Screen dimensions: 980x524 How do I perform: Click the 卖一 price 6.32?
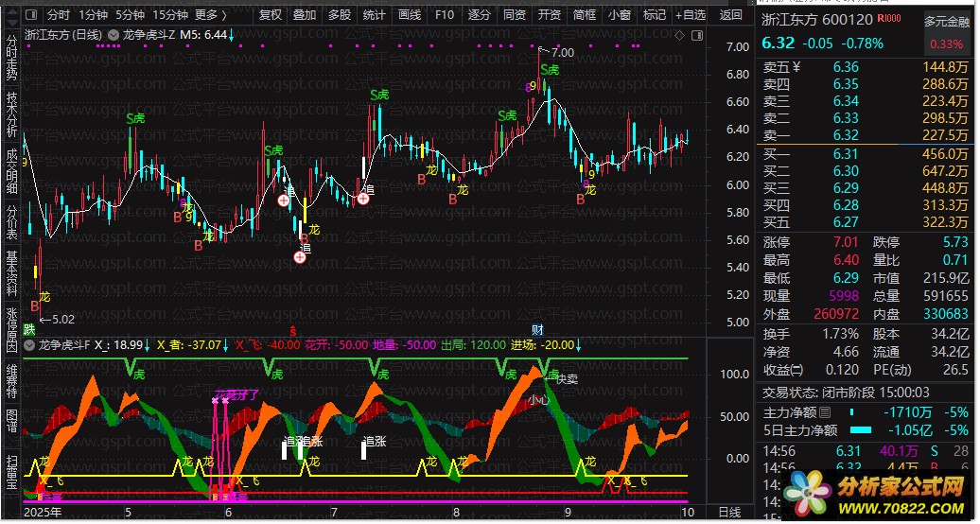846,135
